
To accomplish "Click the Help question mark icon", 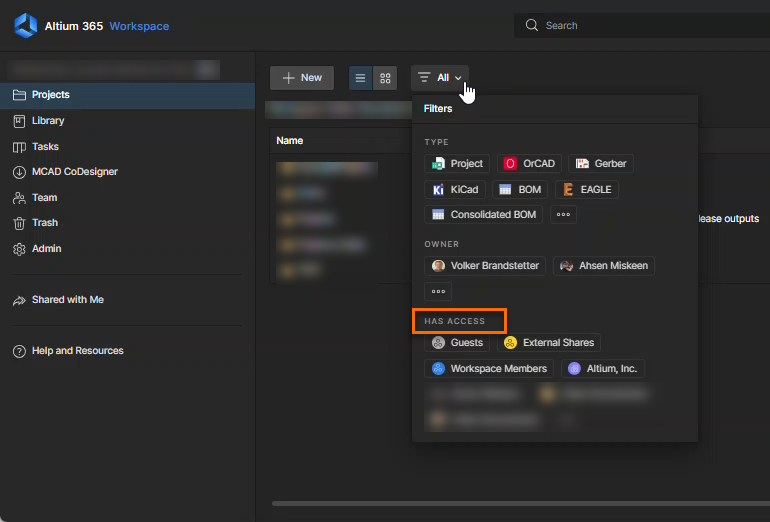I will [x=19, y=352].
